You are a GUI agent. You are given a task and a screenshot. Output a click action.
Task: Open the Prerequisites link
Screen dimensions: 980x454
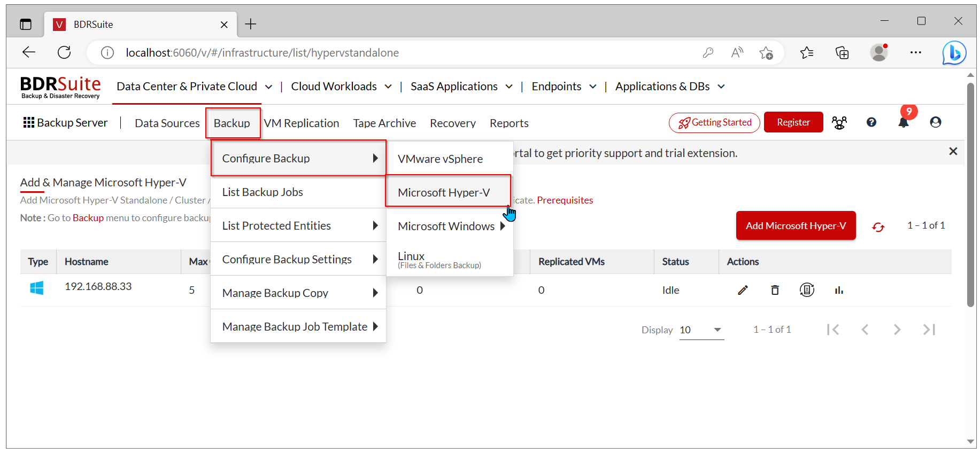(565, 200)
